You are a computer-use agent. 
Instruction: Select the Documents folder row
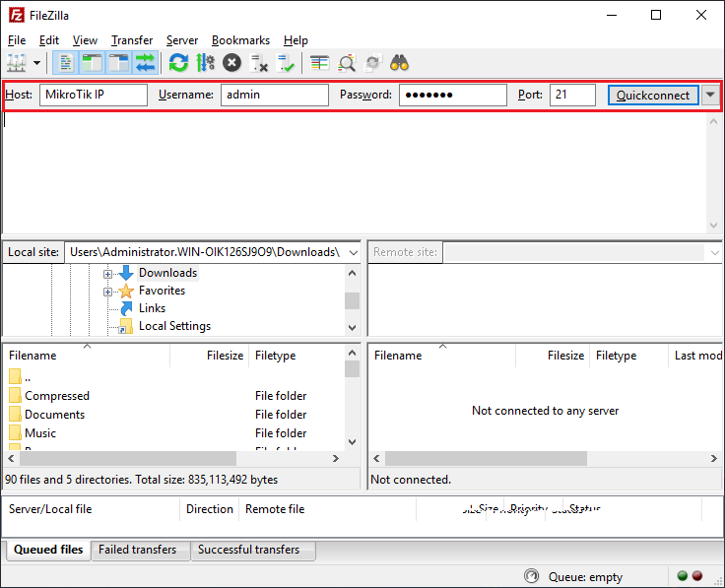click(173, 415)
